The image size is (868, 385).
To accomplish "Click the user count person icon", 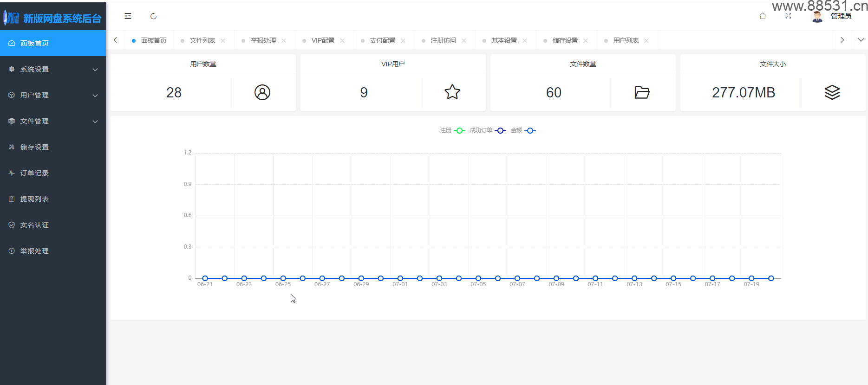I will 262,92.
